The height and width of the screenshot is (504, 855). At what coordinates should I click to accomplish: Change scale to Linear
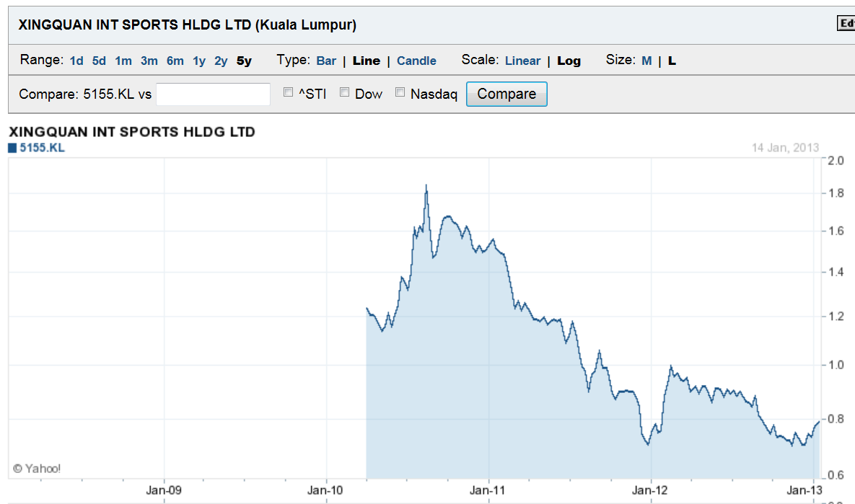coord(522,61)
